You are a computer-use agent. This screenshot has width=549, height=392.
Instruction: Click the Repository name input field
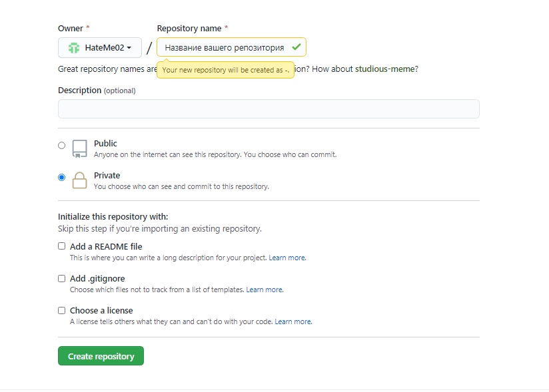pos(224,48)
